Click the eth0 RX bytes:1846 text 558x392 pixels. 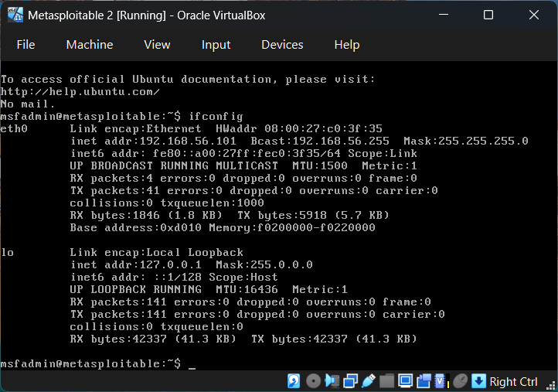coord(114,215)
